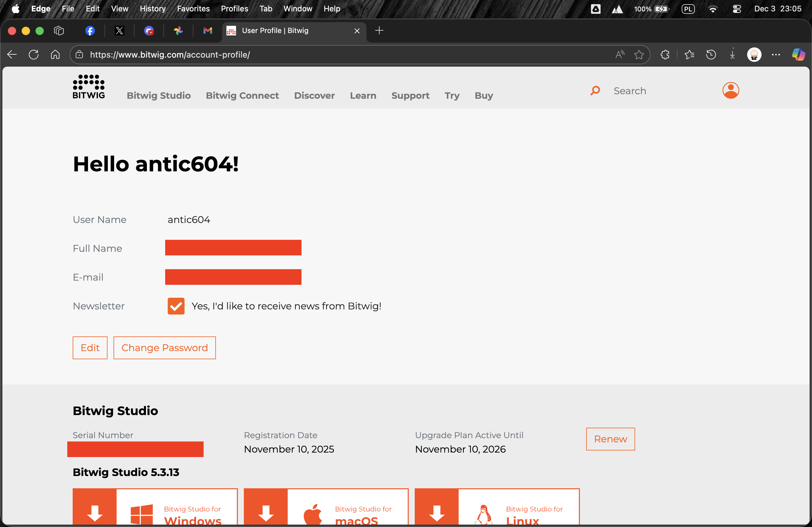The image size is (812, 527).
Task: Open browser downloads
Action: [x=732, y=55]
